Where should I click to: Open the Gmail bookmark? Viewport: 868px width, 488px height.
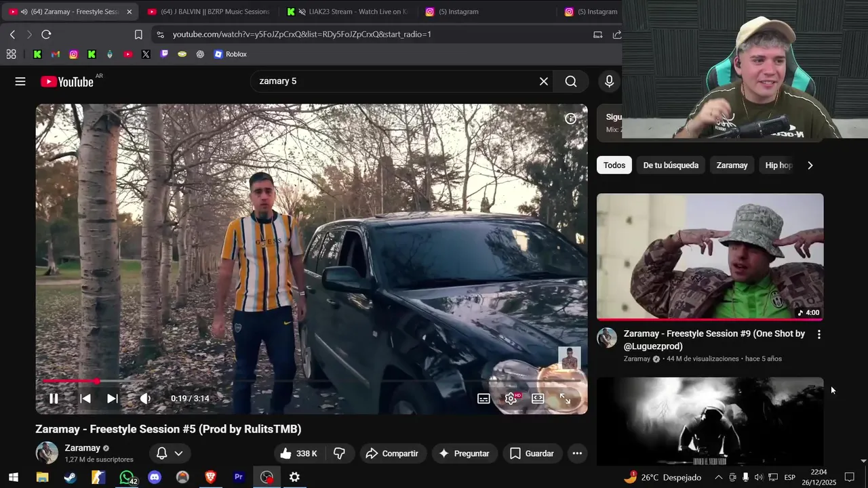pos(56,54)
